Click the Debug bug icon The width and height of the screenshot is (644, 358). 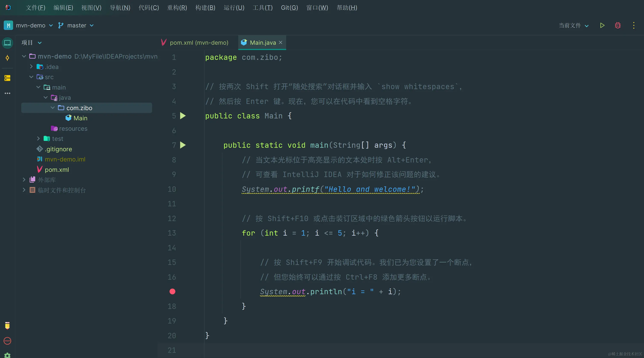(618, 25)
